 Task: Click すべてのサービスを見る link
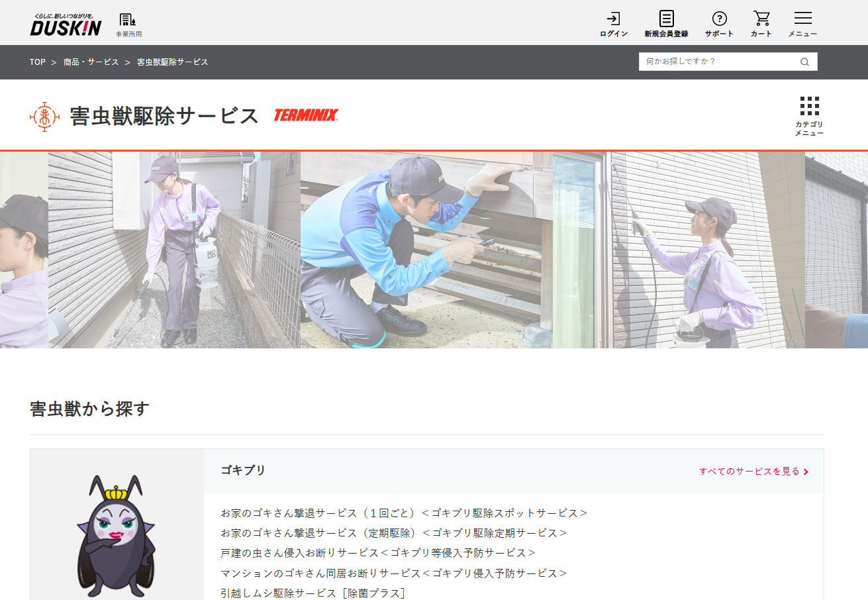[x=754, y=472]
